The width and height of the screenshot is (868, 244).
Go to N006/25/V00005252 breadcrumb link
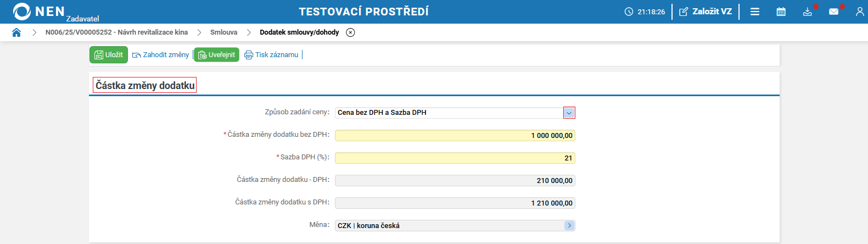point(116,32)
